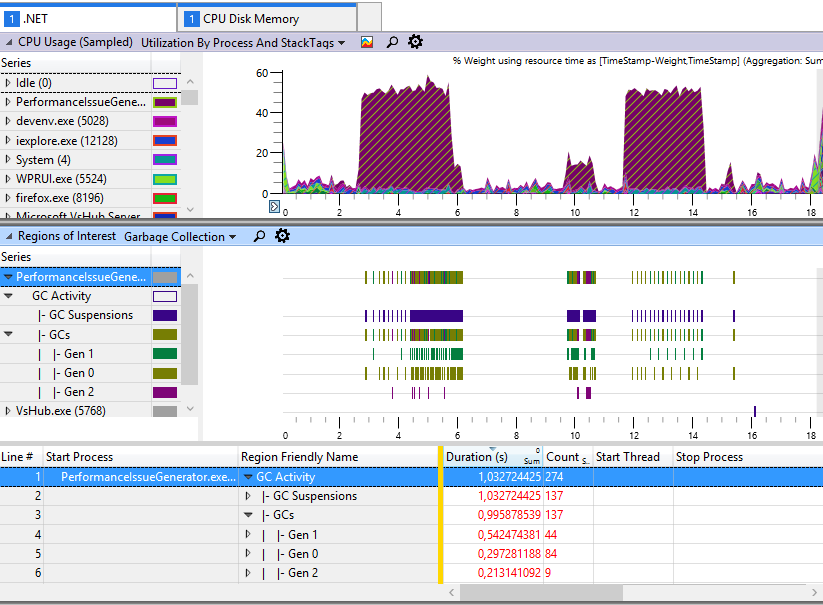Select the GC Suspensions series row

[90, 315]
